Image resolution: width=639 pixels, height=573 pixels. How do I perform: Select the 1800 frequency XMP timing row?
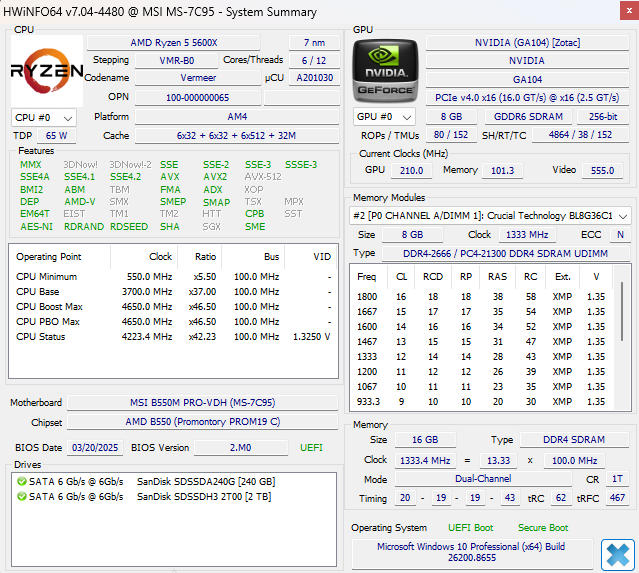point(481,297)
